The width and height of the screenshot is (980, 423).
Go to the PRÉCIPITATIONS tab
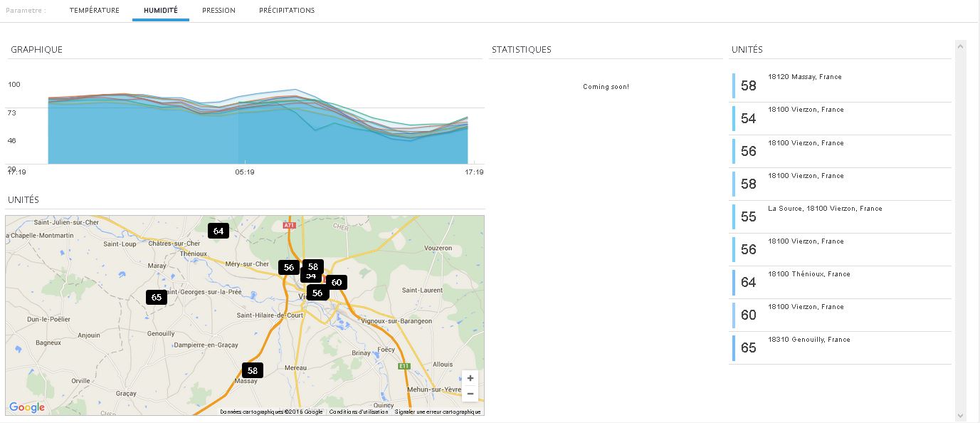coord(287,11)
